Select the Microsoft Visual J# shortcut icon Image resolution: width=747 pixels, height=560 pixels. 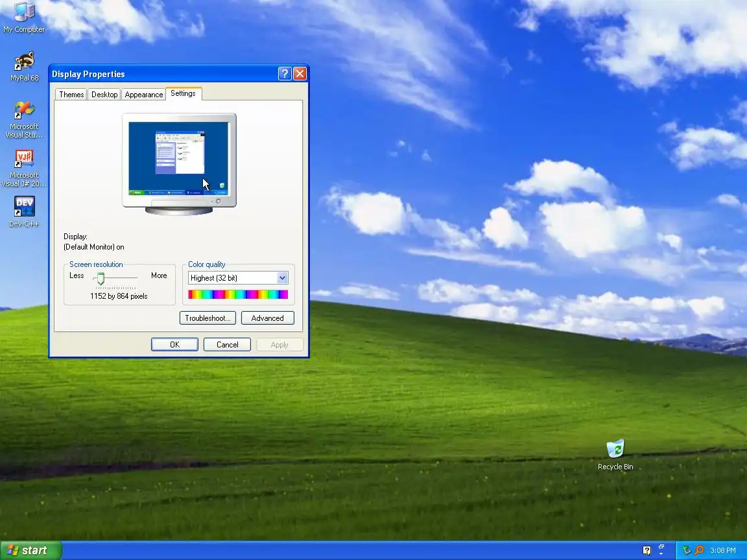pyautogui.click(x=24, y=168)
